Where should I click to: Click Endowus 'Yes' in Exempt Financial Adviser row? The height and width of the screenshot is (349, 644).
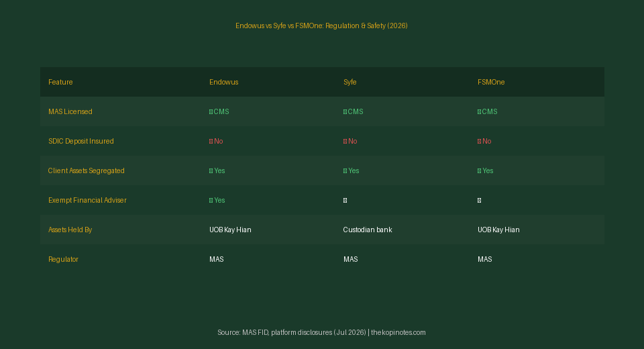[x=217, y=201]
